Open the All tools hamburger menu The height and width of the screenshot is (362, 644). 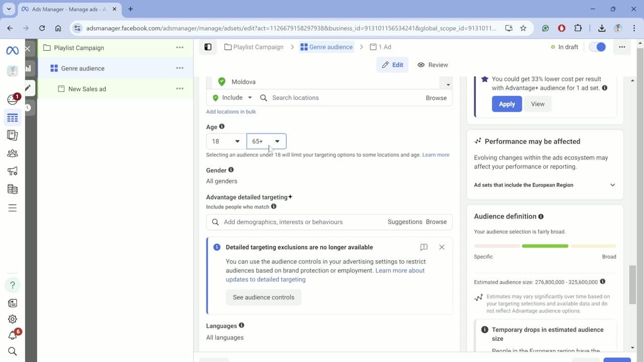[13, 208]
